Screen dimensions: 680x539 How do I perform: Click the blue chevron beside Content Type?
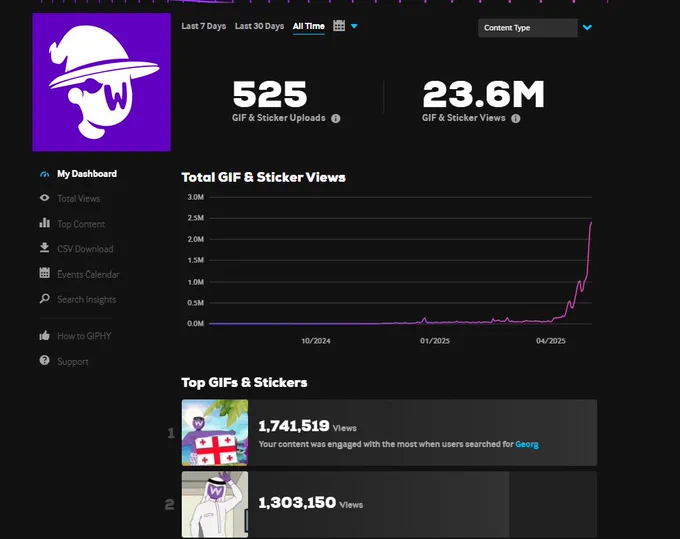click(x=587, y=28)
